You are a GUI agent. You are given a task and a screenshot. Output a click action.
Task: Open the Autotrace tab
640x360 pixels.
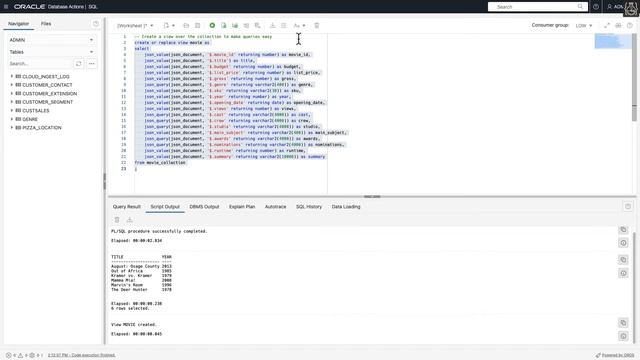point(276,207)
